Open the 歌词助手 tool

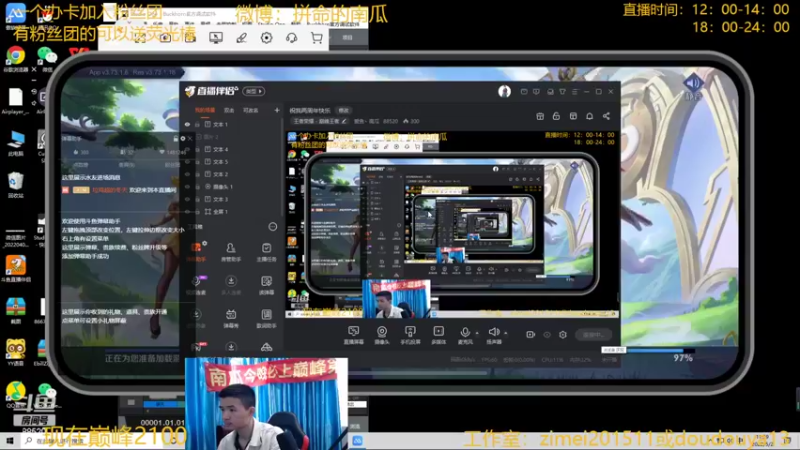click(x=266, y=318)
